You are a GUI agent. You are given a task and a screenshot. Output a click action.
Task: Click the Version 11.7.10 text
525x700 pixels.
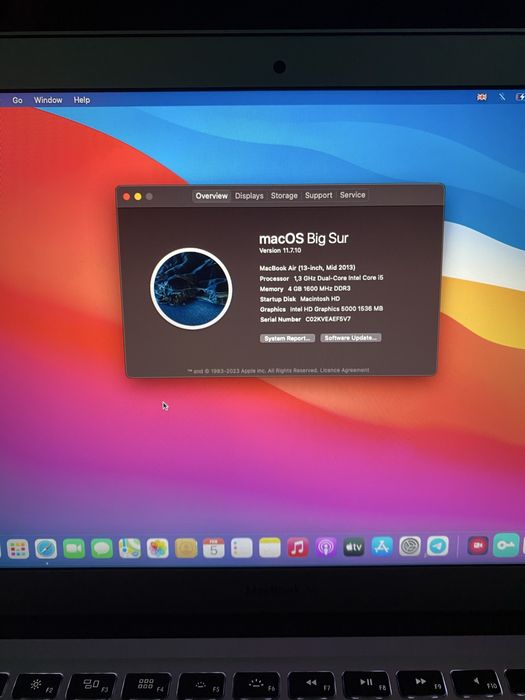tap(280, 250)
